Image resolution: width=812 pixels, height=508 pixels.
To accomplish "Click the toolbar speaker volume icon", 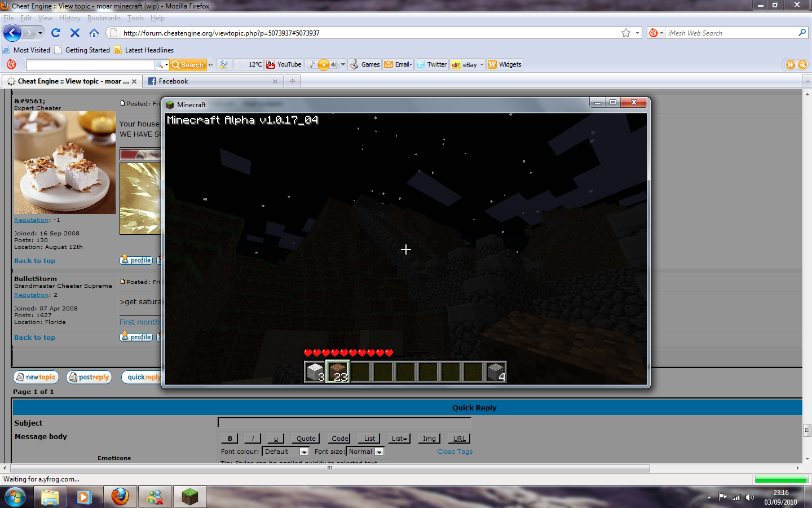I will (334, 64).
